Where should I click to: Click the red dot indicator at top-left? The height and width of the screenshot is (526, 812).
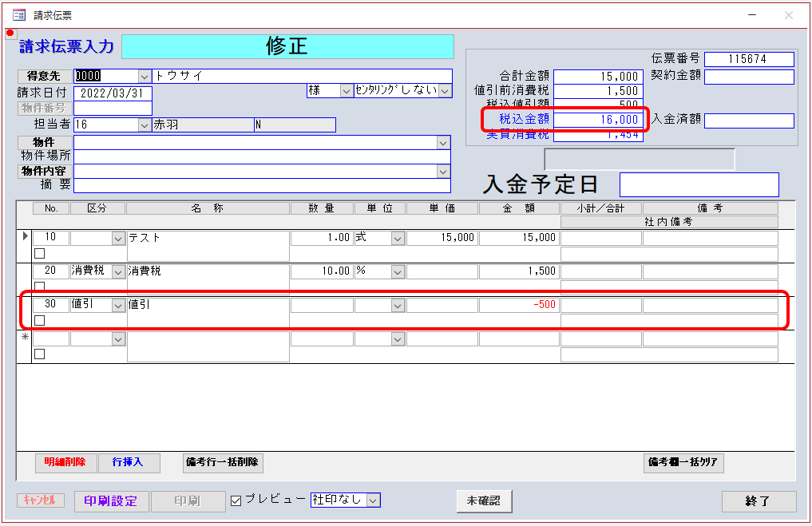click(x=10, y=34)
